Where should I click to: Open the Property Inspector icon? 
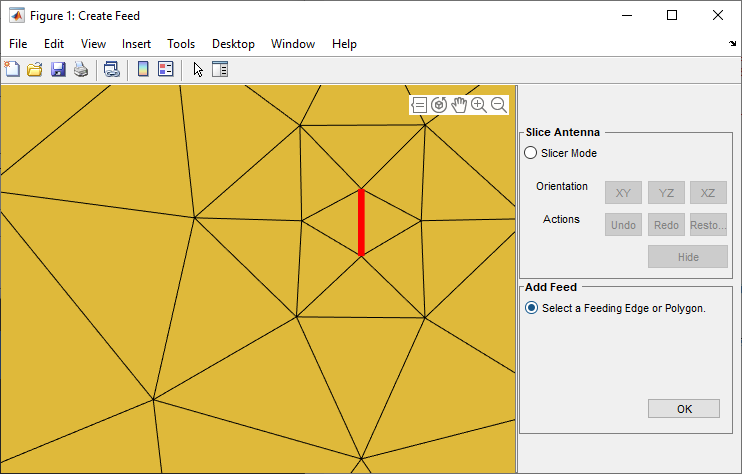[x=220, y=70]
